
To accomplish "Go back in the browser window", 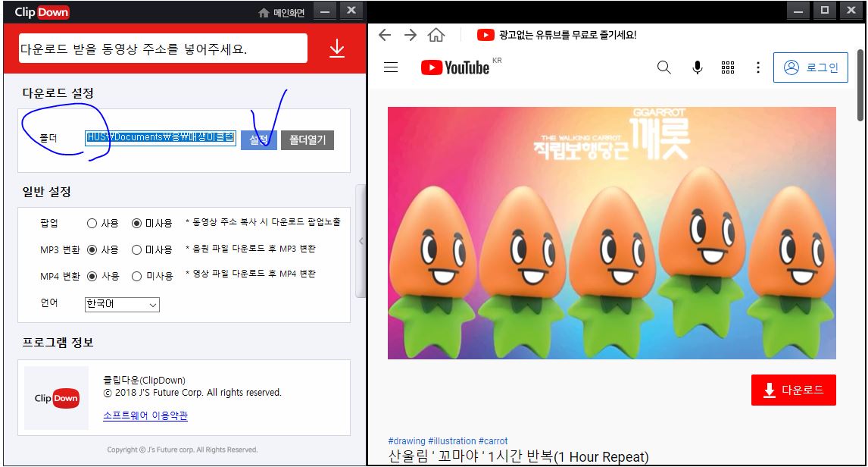I will [385, 36].
